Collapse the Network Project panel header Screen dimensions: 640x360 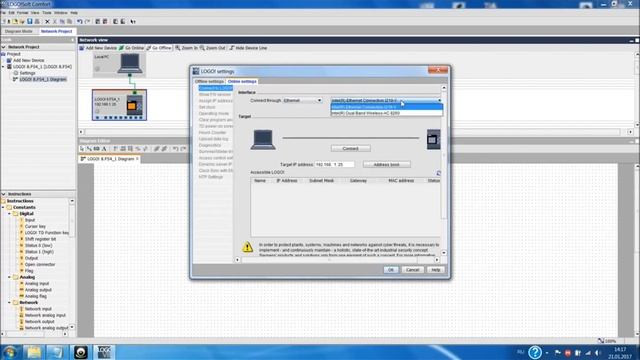pos(4,47)
